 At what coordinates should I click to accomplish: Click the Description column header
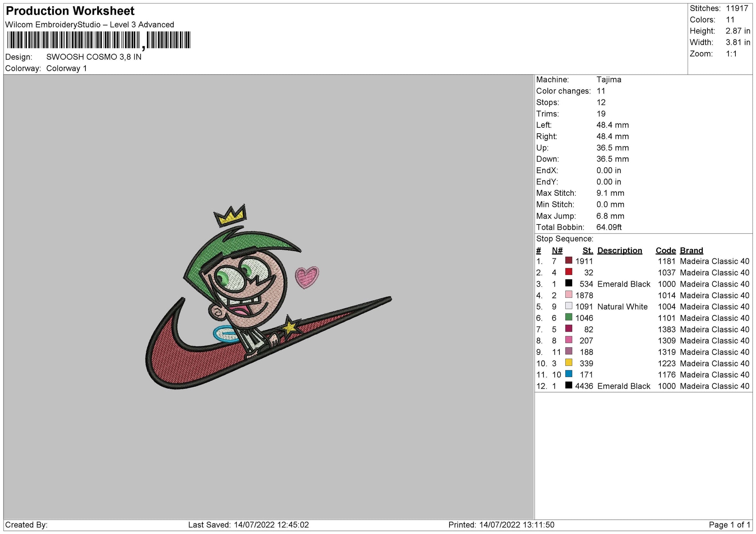pyautogui.click(x=619, y=250)
